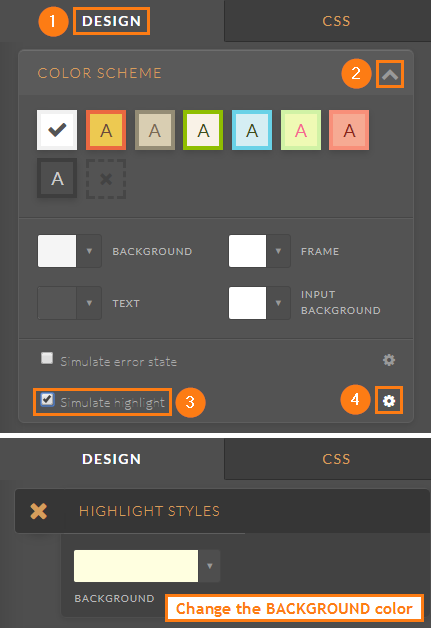Open the Text color dropdown arrow
Screen dimensions: 431x628
[89, 303]
